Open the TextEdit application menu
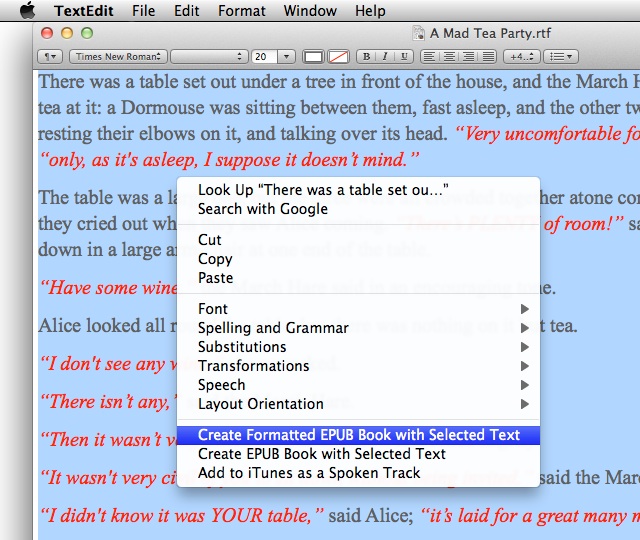This screenshot has width=640, height=540. tap(84, 11)
